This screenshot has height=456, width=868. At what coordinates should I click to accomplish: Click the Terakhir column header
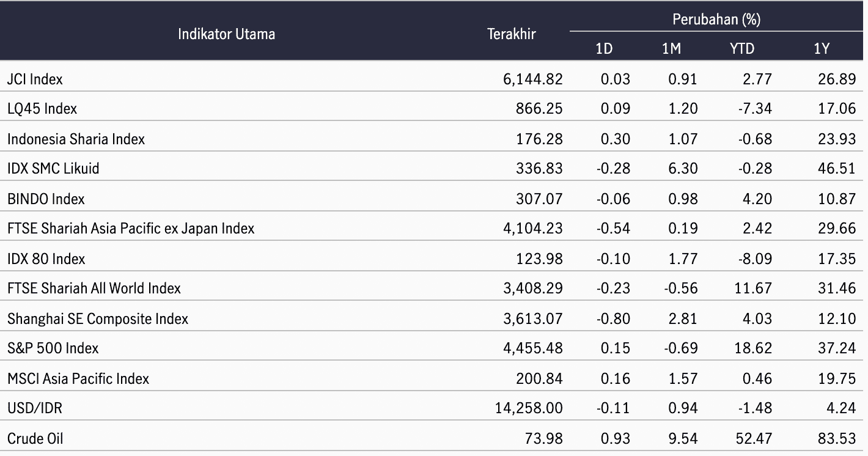click(x=512, y=34)
